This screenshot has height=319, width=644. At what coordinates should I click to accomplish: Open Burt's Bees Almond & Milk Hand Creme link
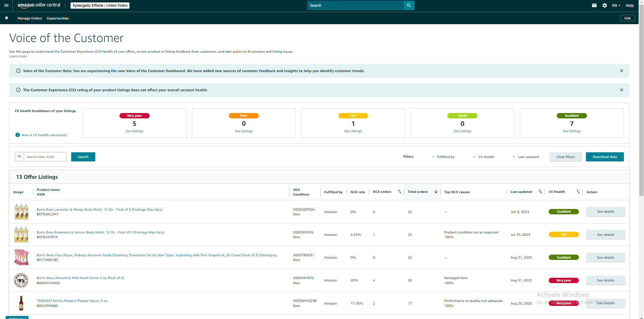click(81, 278)
